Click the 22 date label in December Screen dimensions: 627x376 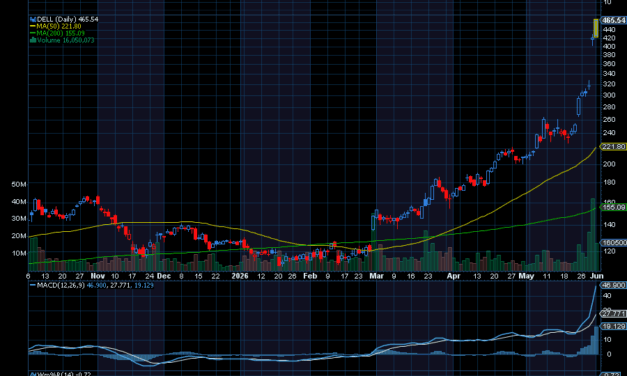click(216, 276)
